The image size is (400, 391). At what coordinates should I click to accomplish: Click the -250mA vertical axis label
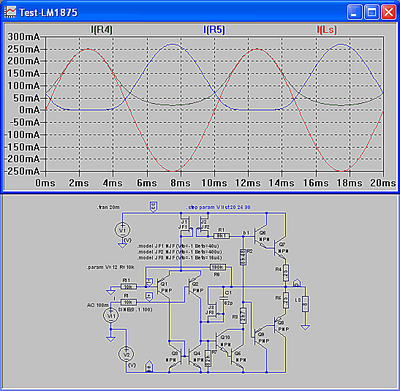[x=22, y=171]
